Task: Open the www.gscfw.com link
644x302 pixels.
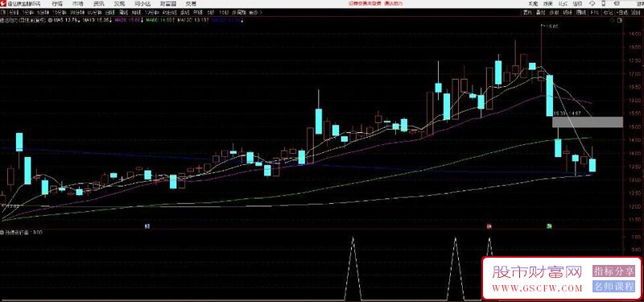Action: [537, 288]
